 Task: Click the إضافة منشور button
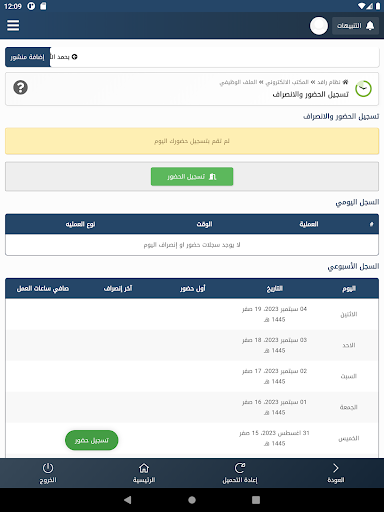point(28,57)
